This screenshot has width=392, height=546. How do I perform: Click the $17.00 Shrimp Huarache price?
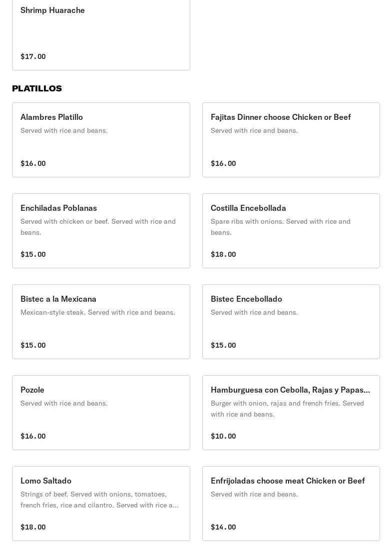[33, 57]
